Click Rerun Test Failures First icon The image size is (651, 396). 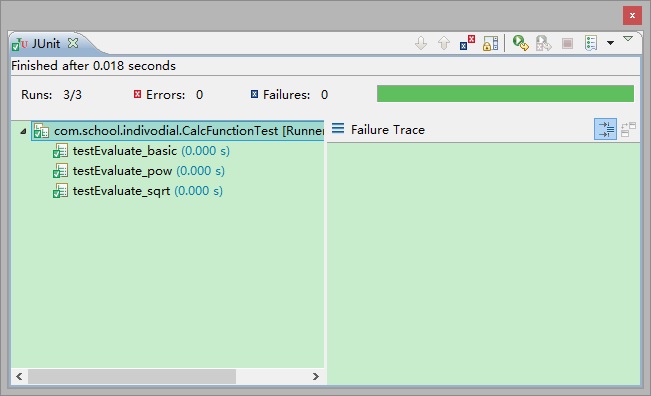543,43
